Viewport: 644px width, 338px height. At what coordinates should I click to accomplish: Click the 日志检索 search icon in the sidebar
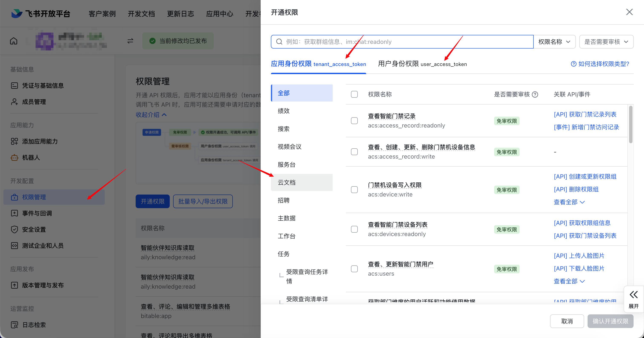coord(14,325)
